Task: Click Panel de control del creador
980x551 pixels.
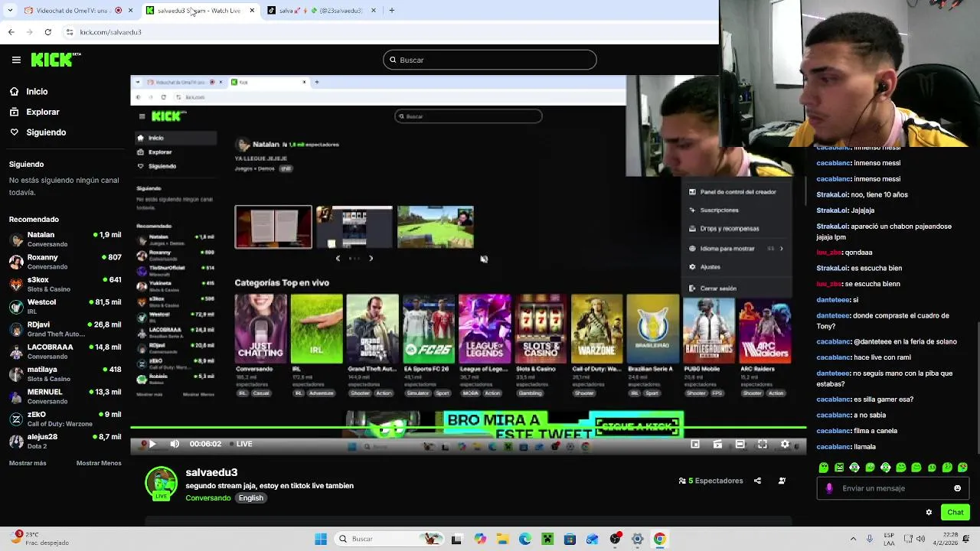Action: [733, 192]
